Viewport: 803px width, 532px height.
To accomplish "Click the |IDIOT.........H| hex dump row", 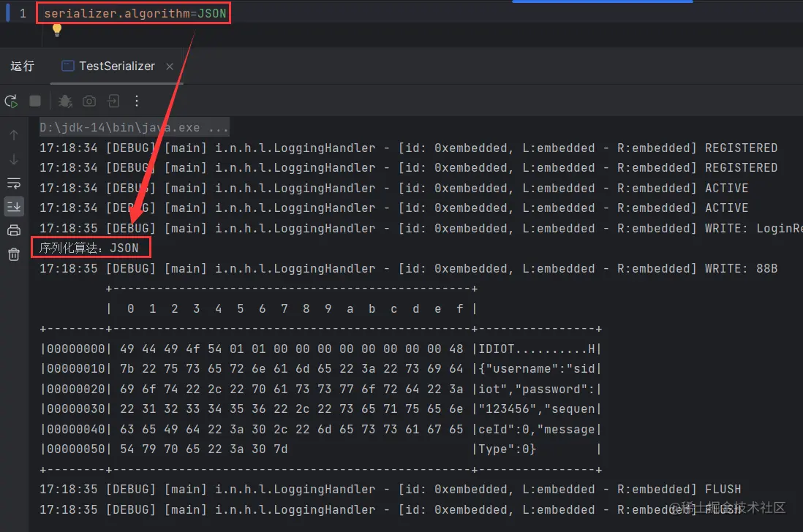I will click(x=321, y=349).
